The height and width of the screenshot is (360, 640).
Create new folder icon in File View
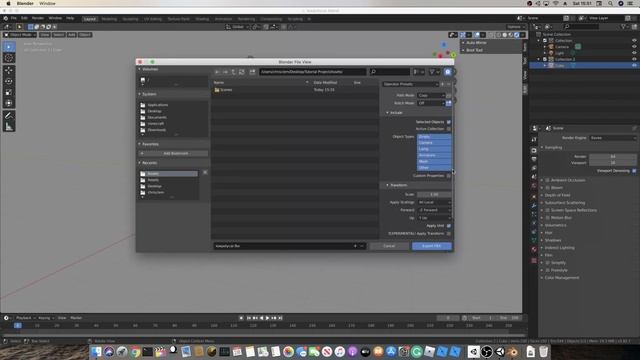(253, 72)
